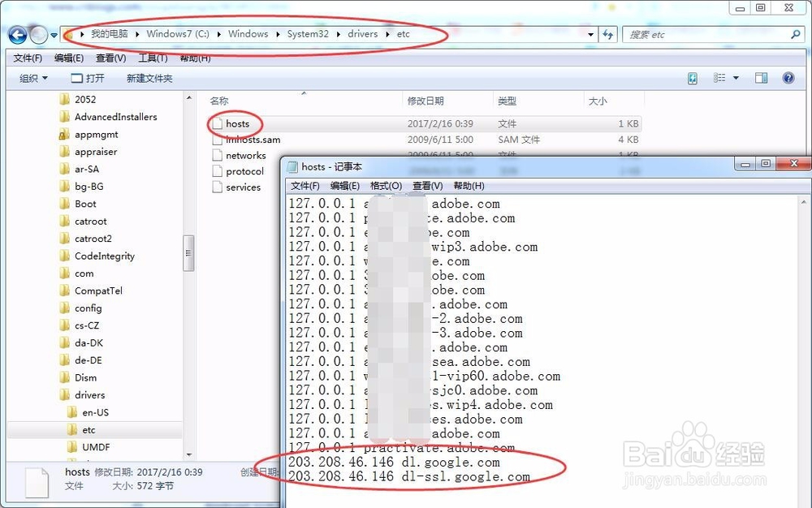The width and height of the screenshot is (812, 508).
Task: Select the 2052 folder in tree
Action: coord(85,99)
